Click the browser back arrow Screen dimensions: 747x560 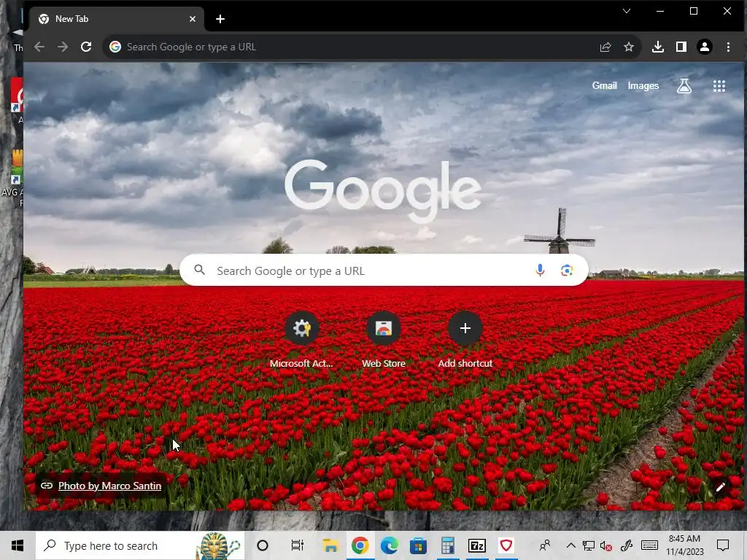point(39,47)
